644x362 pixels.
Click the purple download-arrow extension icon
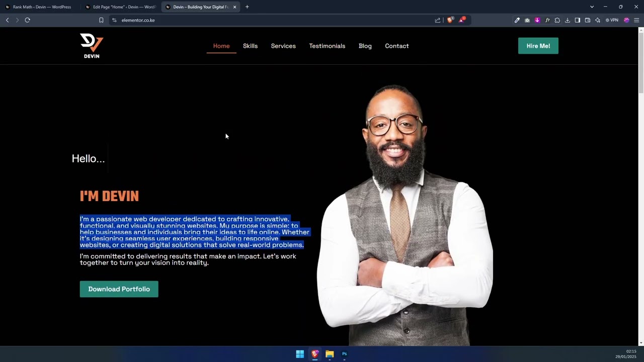[x=537, y=20]
